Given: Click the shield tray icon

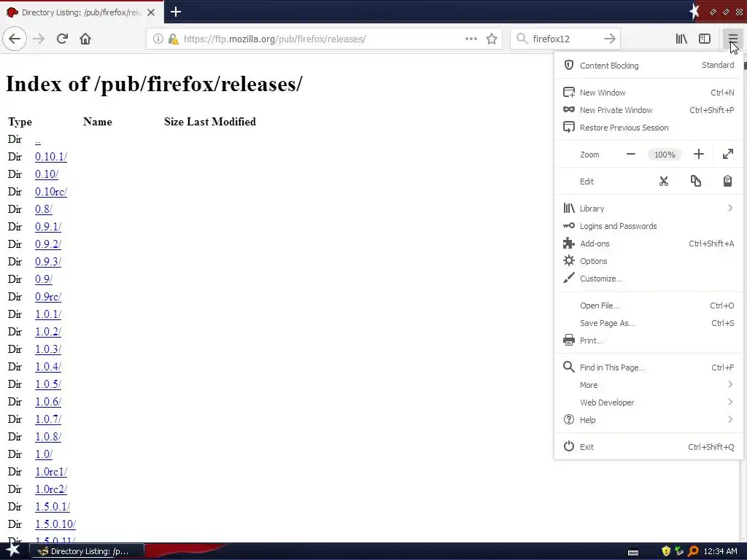Looking at the screenshot, I should point(666,551).
